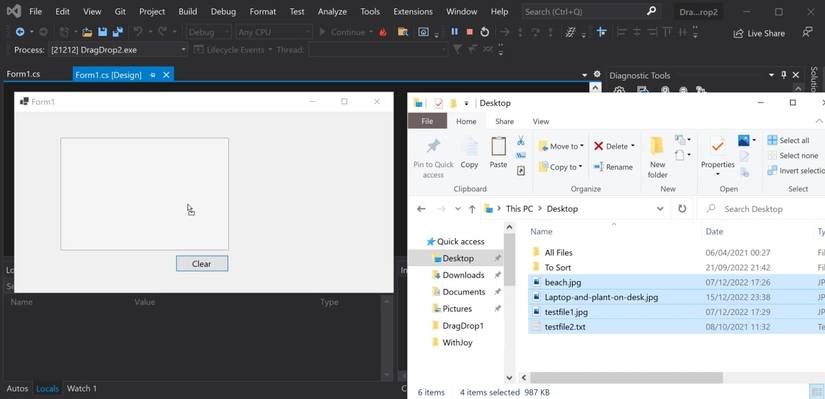Switch to the Watch 1 debug tab
Screen dimensions: 825x399
pyautogui.click(x=82, y=388)
